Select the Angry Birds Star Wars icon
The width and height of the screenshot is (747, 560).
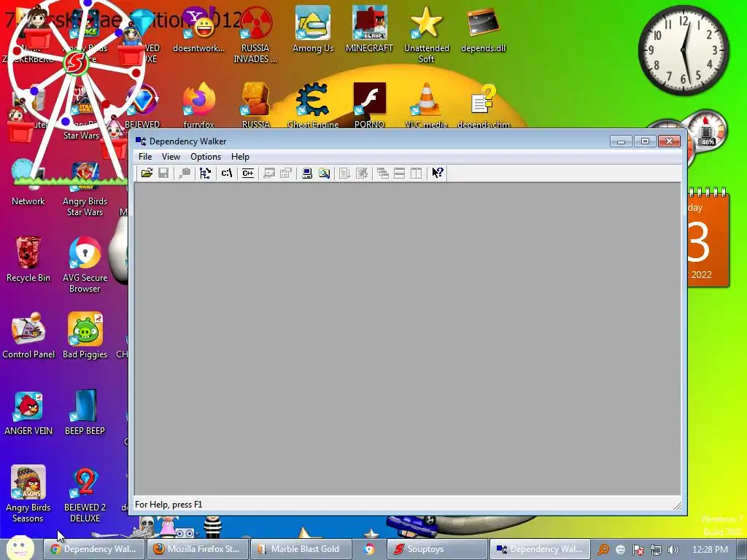(x=85, y=189)
